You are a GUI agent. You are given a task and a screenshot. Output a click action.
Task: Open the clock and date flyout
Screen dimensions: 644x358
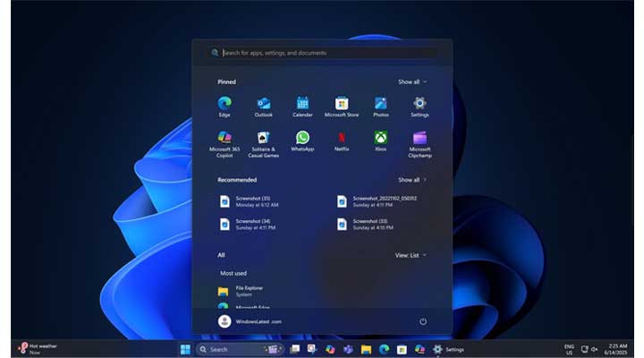pos(615,349)
